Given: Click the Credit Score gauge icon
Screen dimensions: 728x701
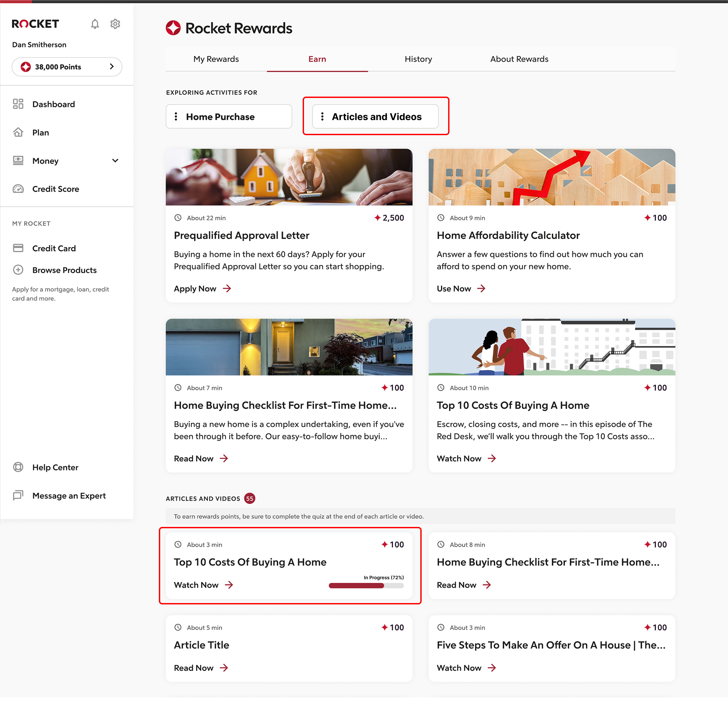Looking at the screenshot, I should pos(18,189).
